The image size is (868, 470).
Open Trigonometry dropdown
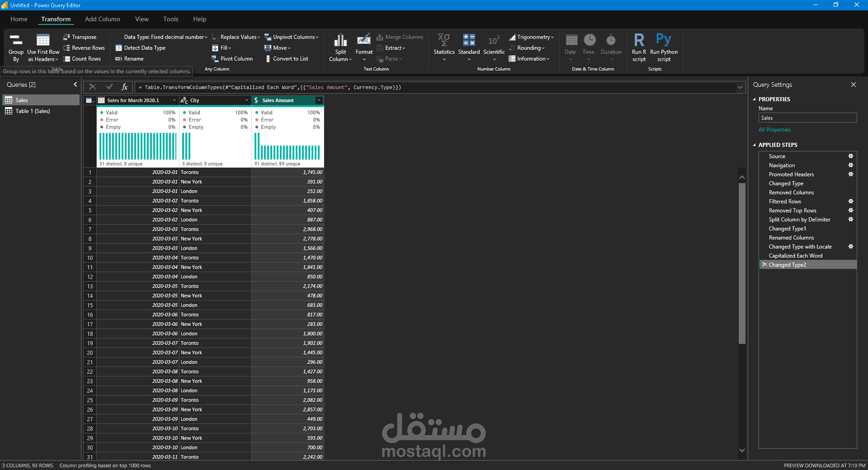point(531,37)
